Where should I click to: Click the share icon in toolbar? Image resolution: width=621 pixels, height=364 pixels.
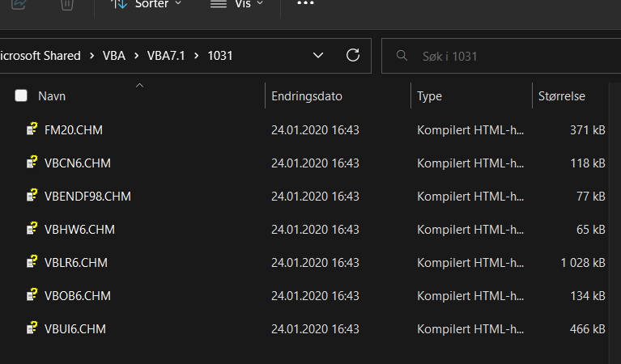pyautogui.click(x=19, y=4)
